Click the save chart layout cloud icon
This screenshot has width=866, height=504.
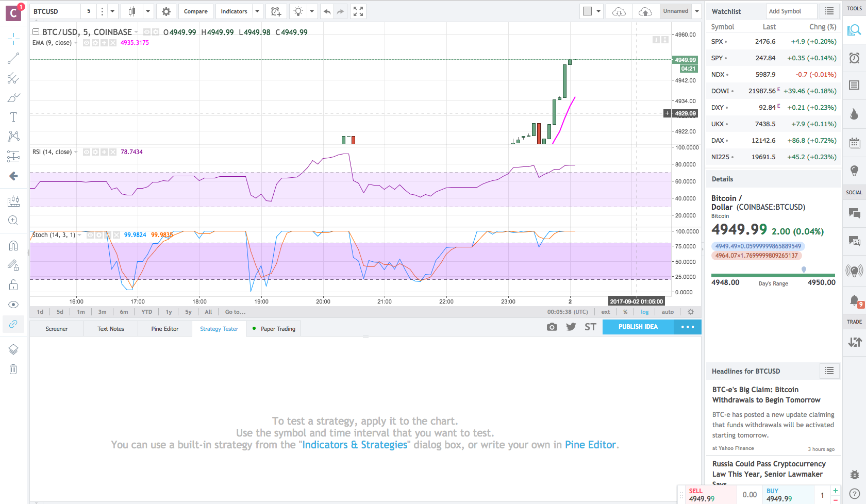(645, 11)
